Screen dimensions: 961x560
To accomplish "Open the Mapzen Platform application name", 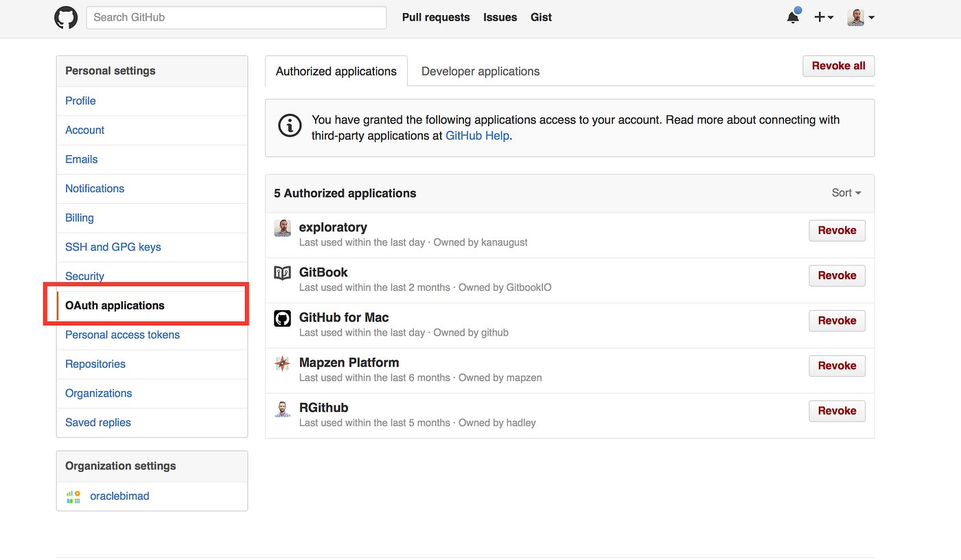I will [349, 362].
